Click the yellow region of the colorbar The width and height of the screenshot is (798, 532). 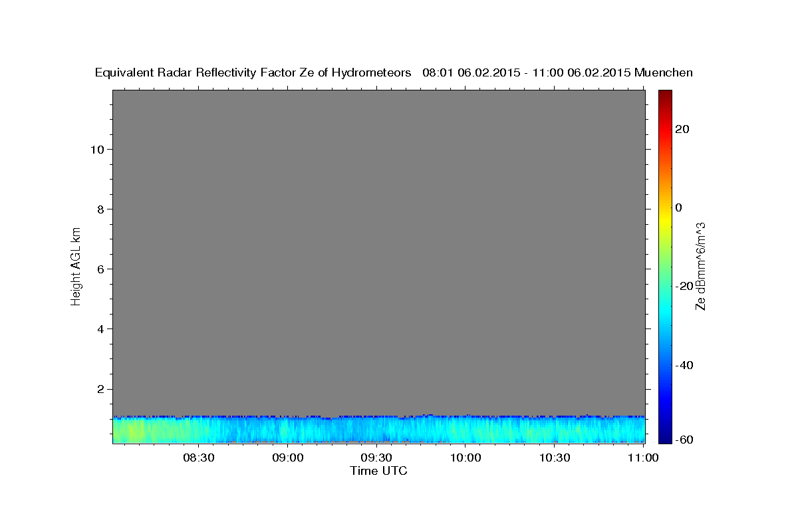click(x=665, y=219)
